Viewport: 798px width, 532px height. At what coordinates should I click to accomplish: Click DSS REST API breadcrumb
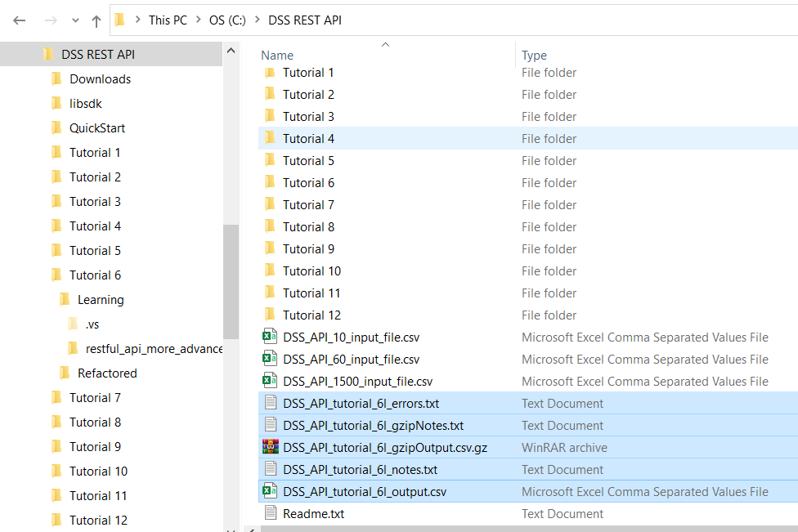[305, 20]
